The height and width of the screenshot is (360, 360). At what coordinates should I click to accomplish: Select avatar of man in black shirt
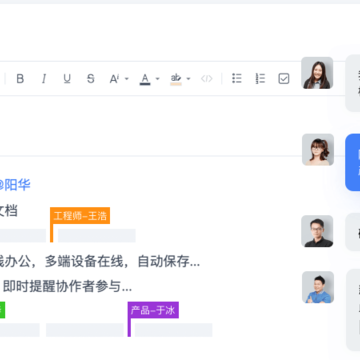pyautogui.click(x=317, y=231)
